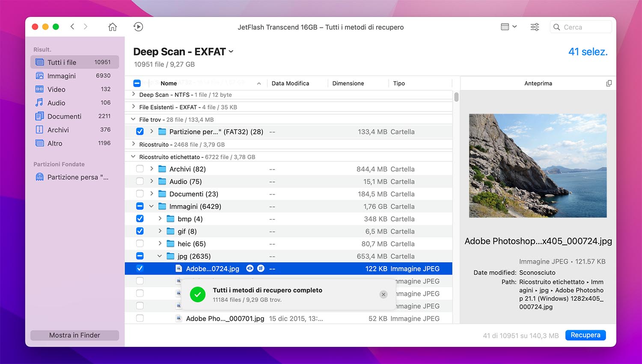Screen dimensions: 642x364
Task: Uncheck the jpg (2635) folder checkbox
Action: pyautogui.click(x=140, y=256)
